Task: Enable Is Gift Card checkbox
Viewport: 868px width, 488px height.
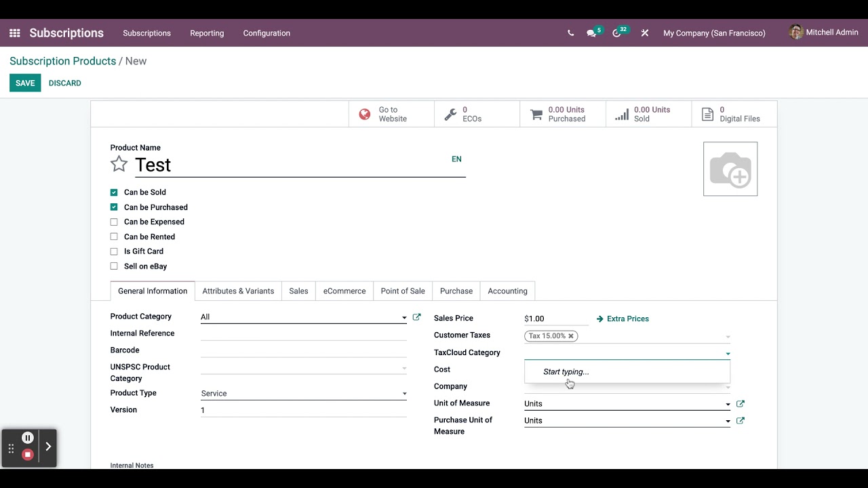Action: (x=114, y=251)
